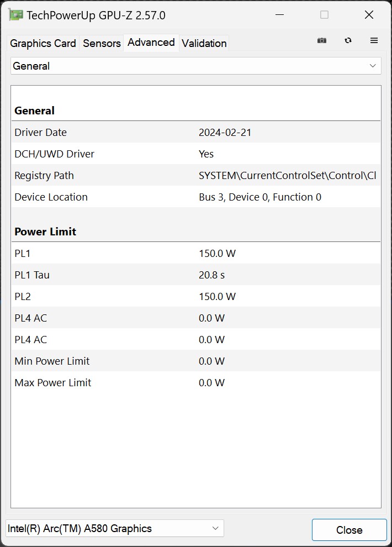Click the DCH/UWD Driver row label
The height and width of the screenshot is (547, 392).
[54, 154]
